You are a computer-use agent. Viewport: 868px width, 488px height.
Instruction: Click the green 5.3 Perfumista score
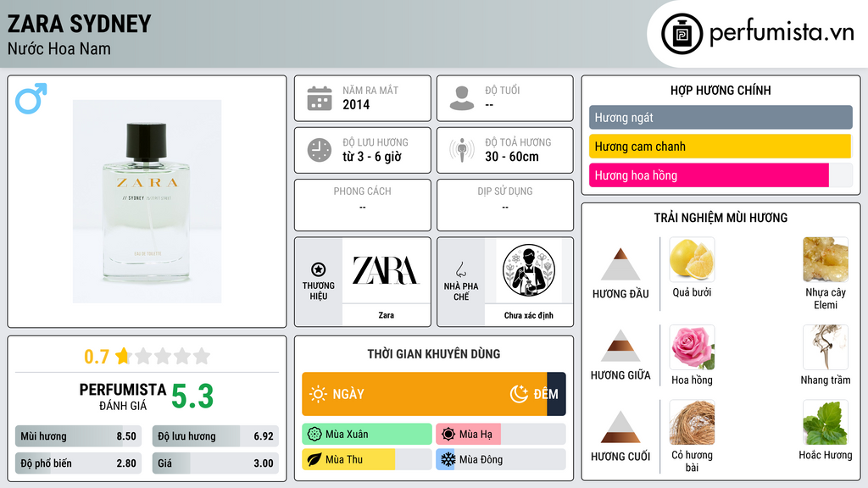tap(192, 396)
